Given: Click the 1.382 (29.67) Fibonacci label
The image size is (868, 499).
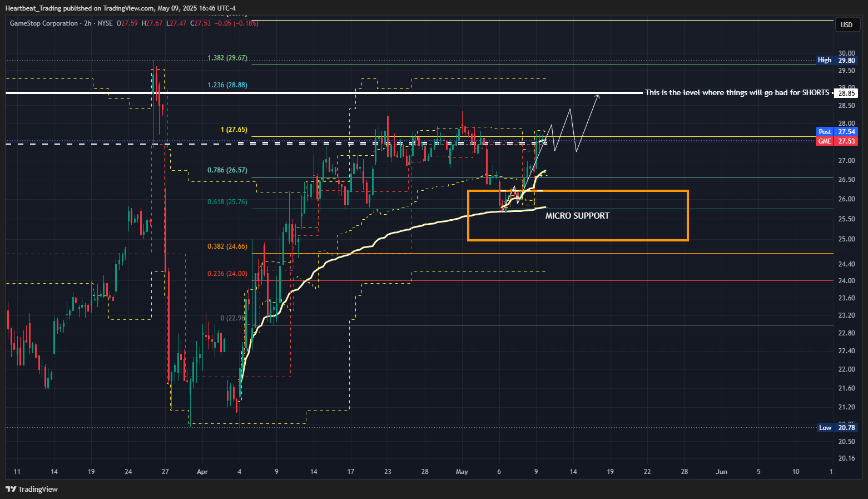Looking at the screenshot, I should (227, 58).
